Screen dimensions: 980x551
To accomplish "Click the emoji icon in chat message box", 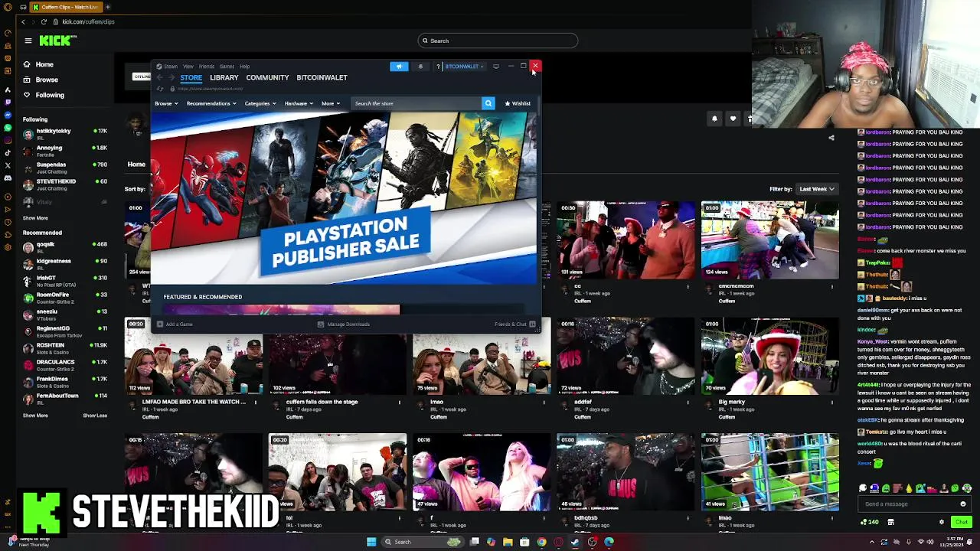I will pyautogui.click(x=963, y=504).
